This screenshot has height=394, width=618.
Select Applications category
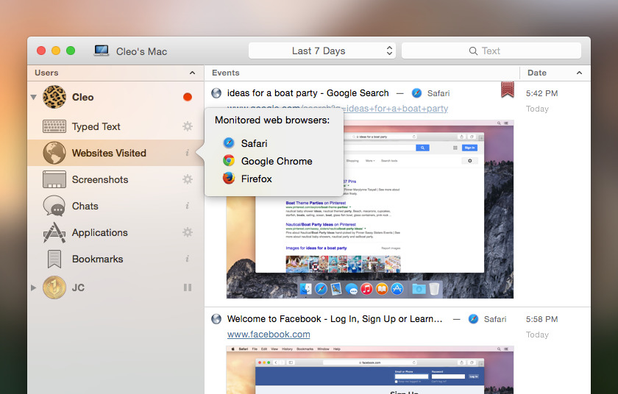115,232
